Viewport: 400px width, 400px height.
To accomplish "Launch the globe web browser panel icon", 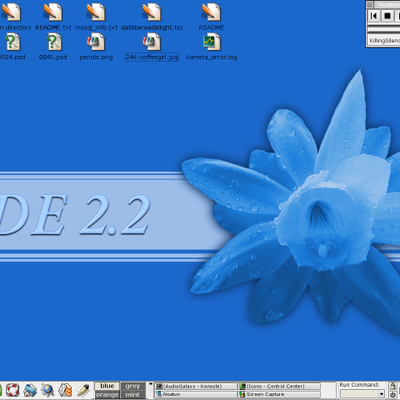I will pos(48,390).
